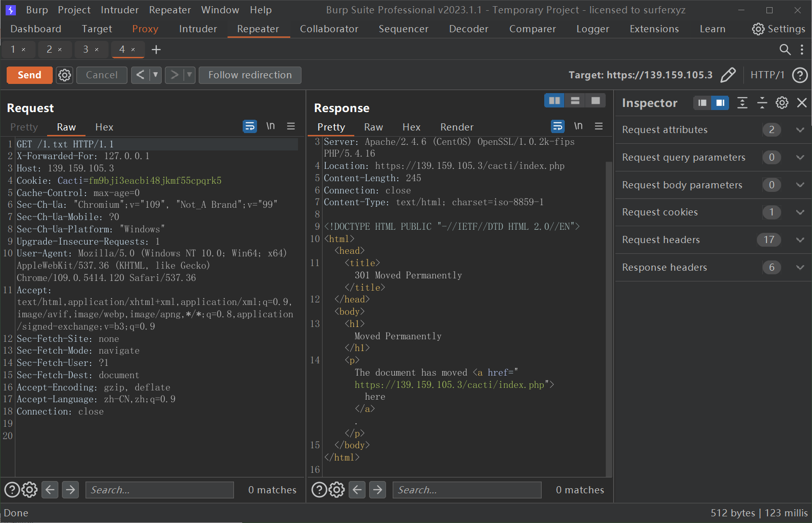This screenshot has width=812, height=523.
Task: Add a new Repeater tab with plus
Action: tap(156, 50)
